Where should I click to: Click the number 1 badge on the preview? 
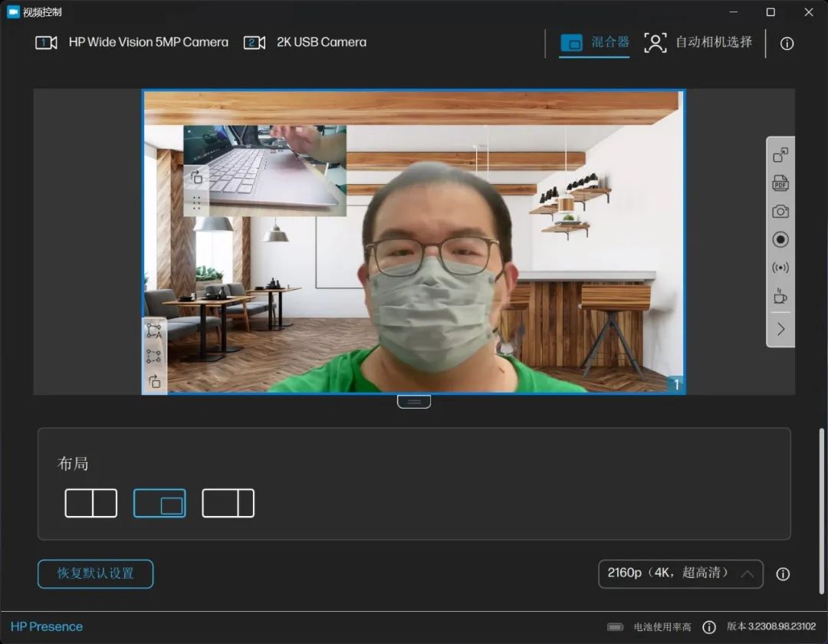tap(676, 385)
